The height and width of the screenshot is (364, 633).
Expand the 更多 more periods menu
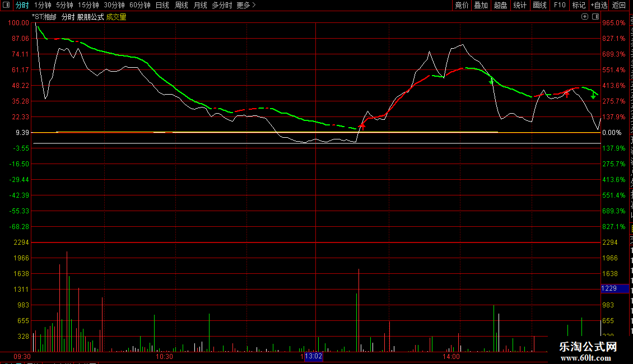pos(246,5)
